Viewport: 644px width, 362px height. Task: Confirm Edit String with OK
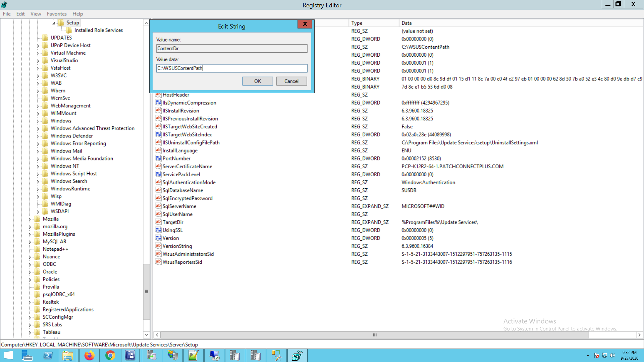coord(257,81)
